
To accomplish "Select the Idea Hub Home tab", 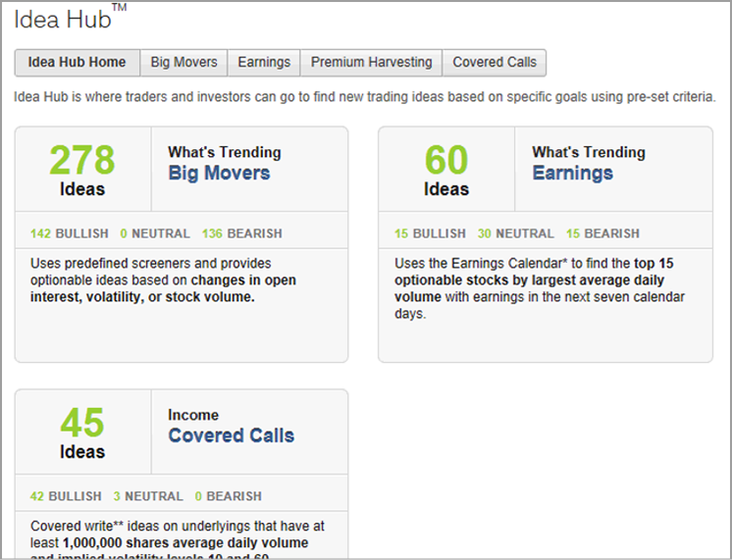I will [78, 63].
